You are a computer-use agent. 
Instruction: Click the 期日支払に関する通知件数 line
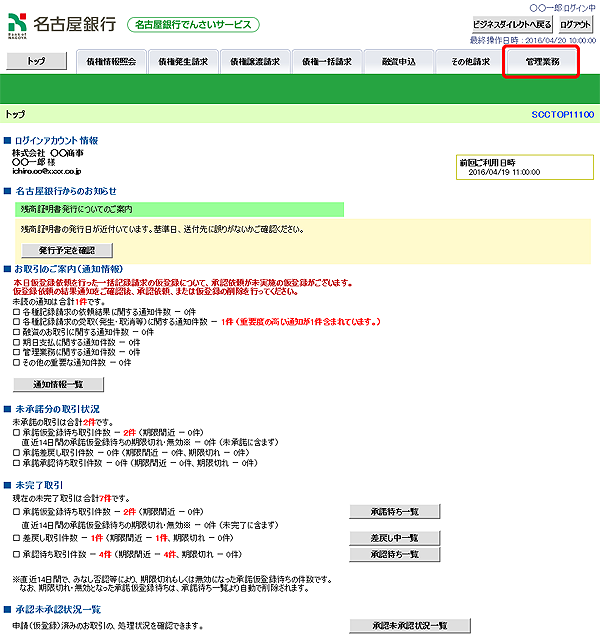(77, 342)
